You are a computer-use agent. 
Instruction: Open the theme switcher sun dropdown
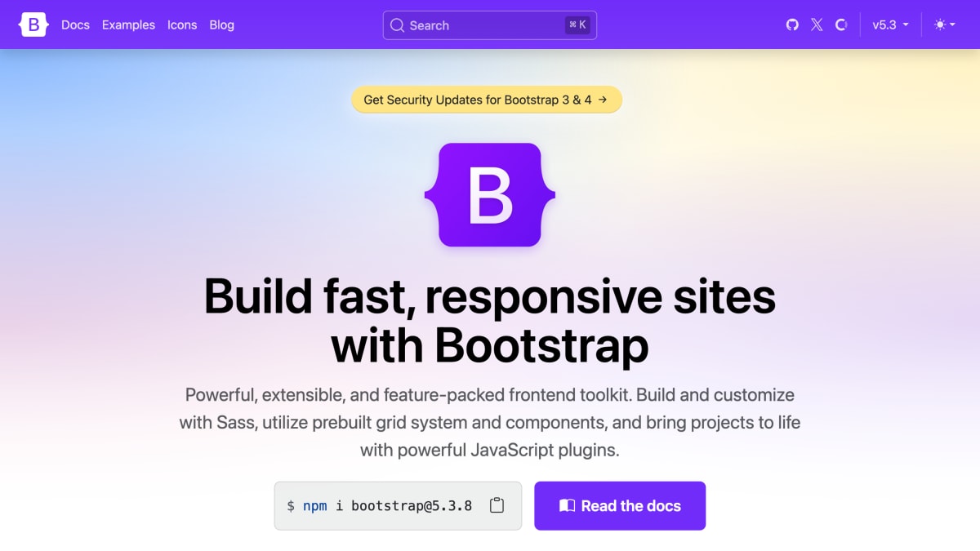[945, 24]
